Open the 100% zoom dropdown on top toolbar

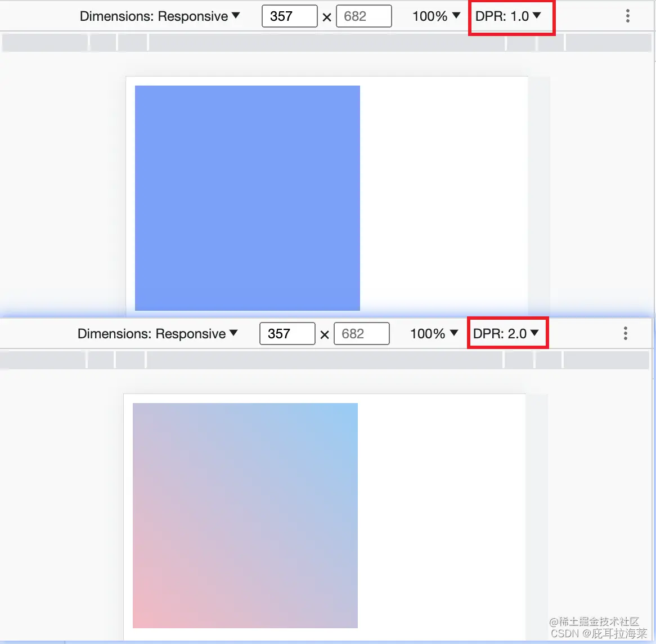(436, 16)
